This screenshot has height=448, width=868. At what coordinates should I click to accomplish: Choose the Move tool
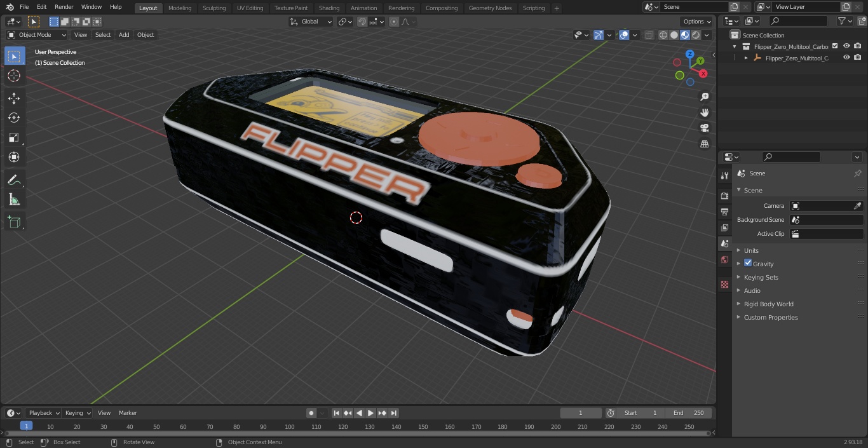pos(14,98)
